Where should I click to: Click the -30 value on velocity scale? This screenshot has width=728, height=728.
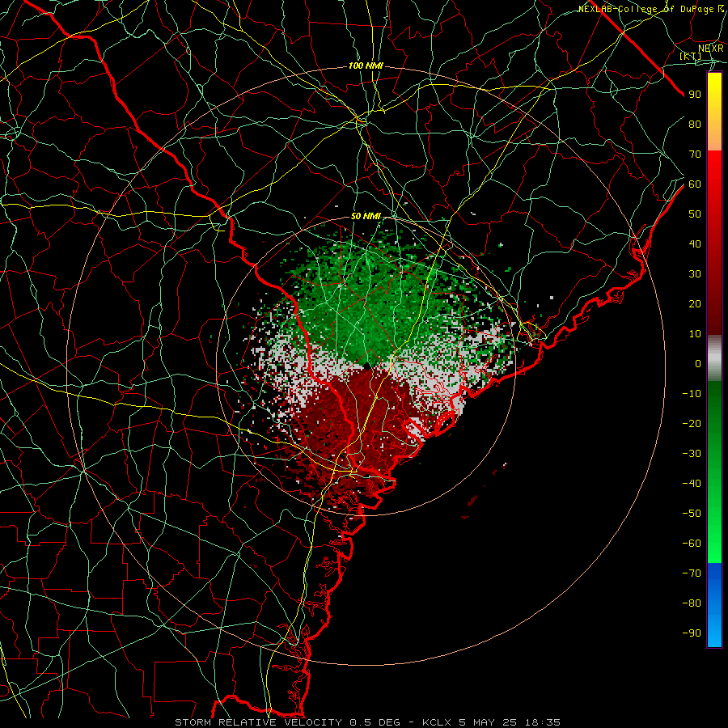tap(692, 454)
